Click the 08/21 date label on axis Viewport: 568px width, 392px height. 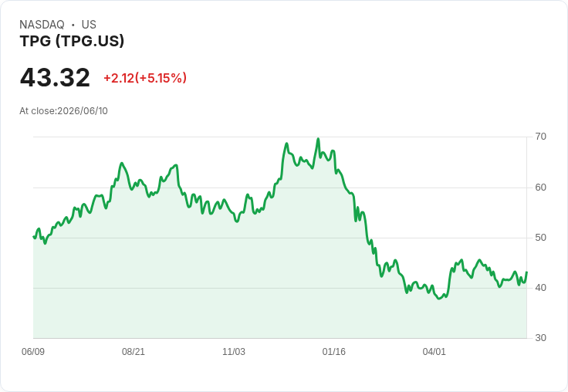tap(134, 352)
